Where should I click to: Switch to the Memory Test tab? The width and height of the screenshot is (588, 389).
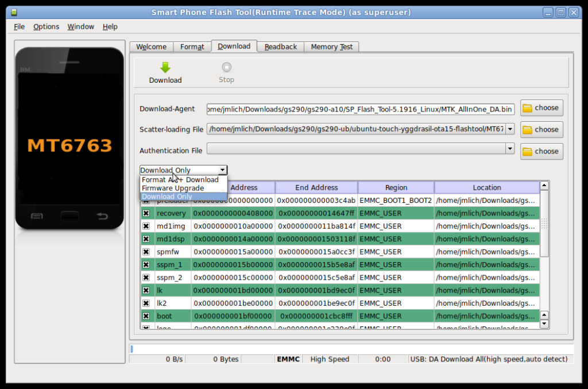click(x=331, y=47)
